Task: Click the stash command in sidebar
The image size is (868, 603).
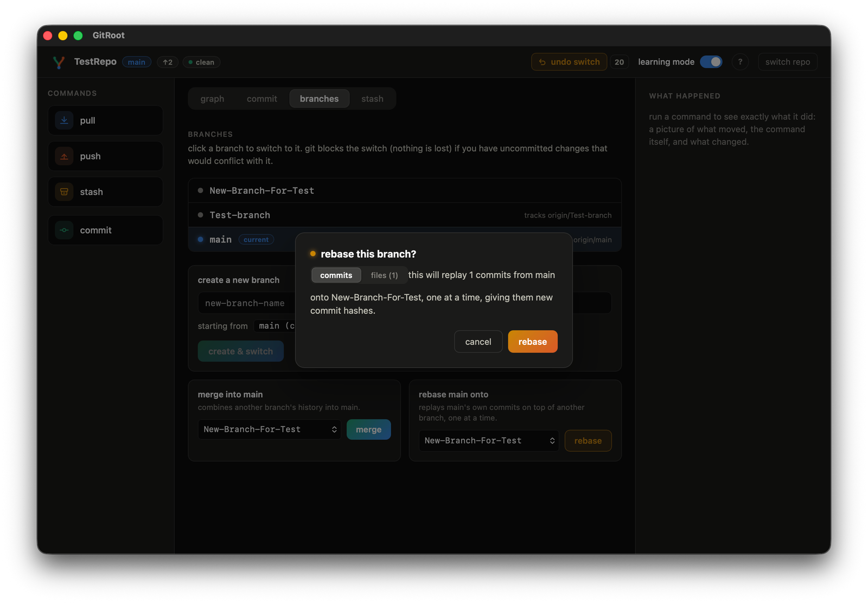Action: [105, 192]
